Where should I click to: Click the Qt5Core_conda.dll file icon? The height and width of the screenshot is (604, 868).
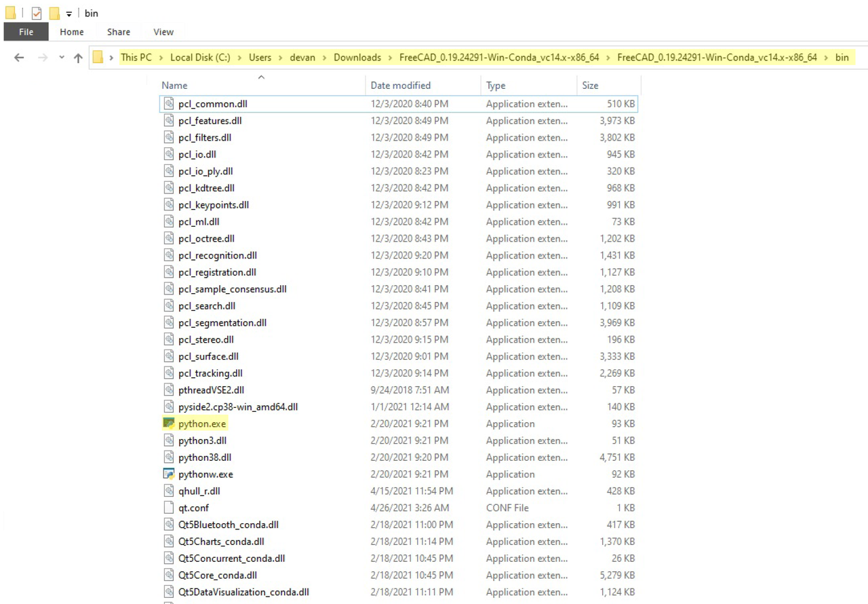[169, 575]
